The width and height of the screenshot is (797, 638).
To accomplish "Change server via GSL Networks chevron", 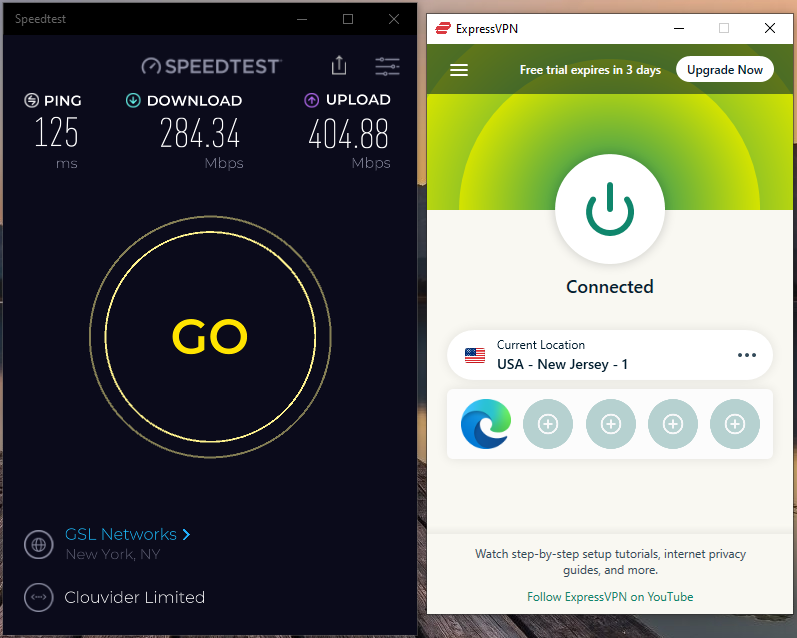I will coord(186,534).
